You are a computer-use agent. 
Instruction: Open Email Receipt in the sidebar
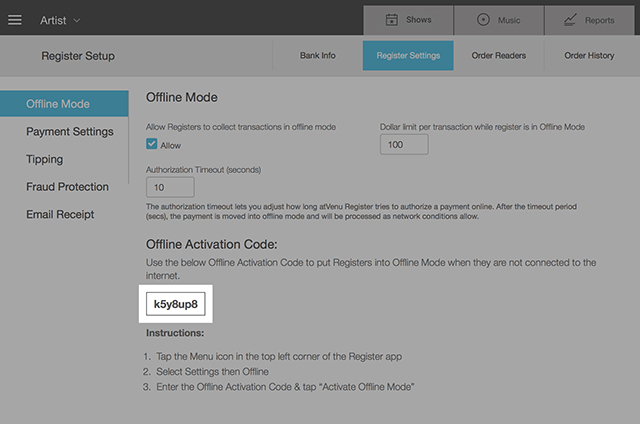click(x=60, y=214)
